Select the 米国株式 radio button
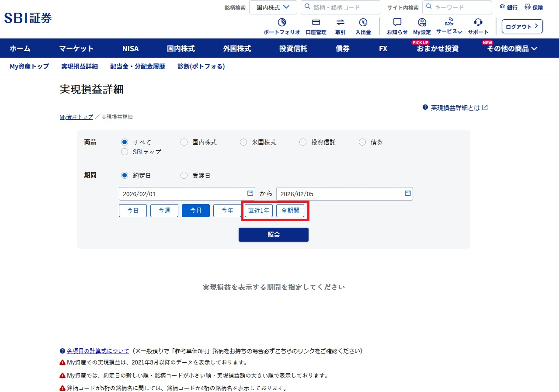The height and width of the screenshot is (392, 559). (x=243, y=142)
